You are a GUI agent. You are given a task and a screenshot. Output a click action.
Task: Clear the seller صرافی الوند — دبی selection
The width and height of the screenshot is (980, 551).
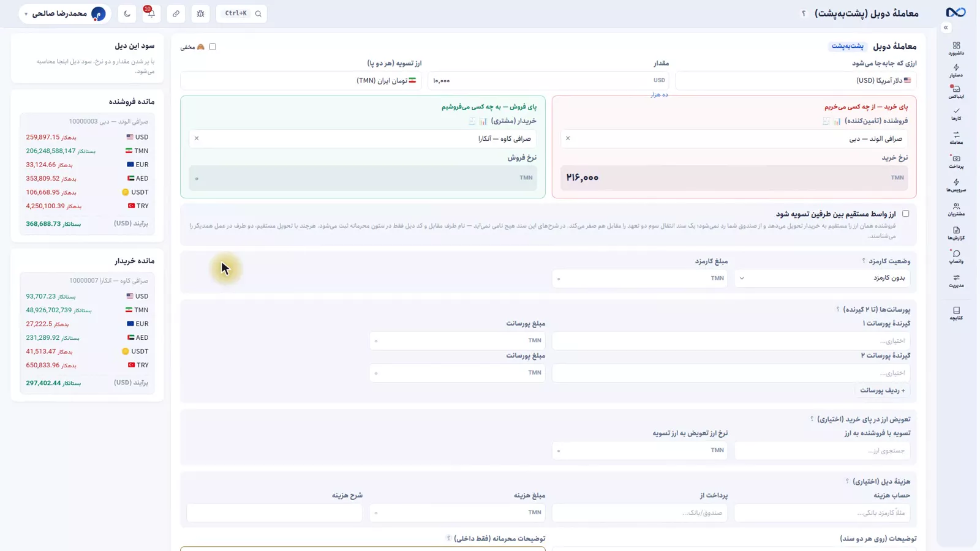(568, 138)
